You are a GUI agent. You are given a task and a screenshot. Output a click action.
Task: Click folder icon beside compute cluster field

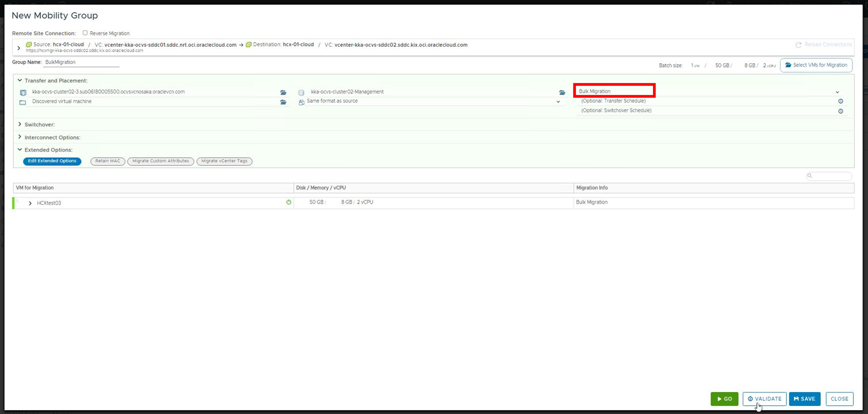(x=283, y=93)
